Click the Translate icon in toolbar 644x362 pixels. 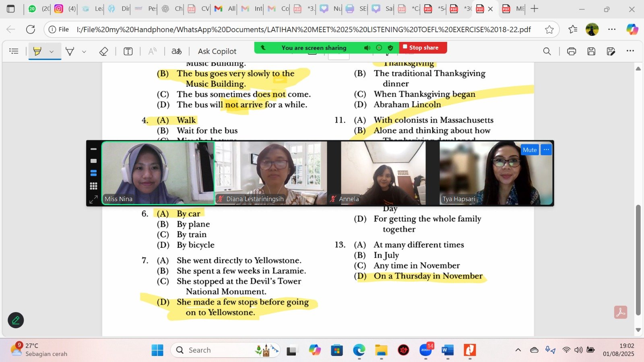pos(176,51)
